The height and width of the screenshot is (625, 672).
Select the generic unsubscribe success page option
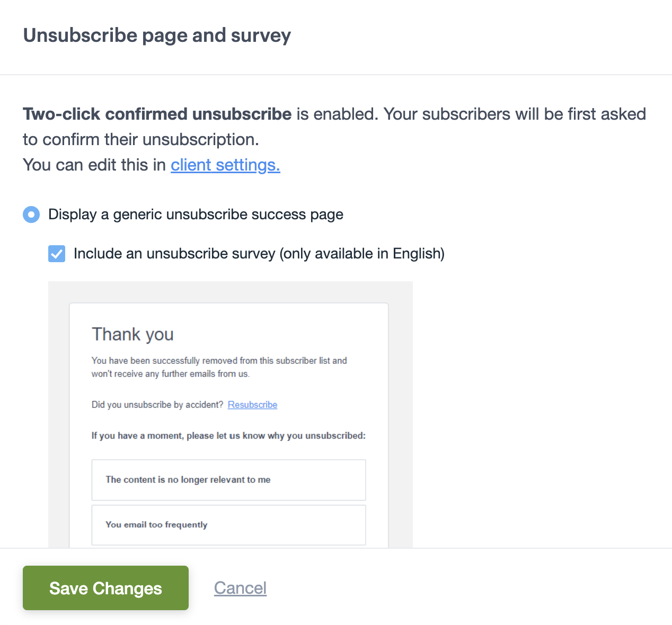(x=31, y=215)
